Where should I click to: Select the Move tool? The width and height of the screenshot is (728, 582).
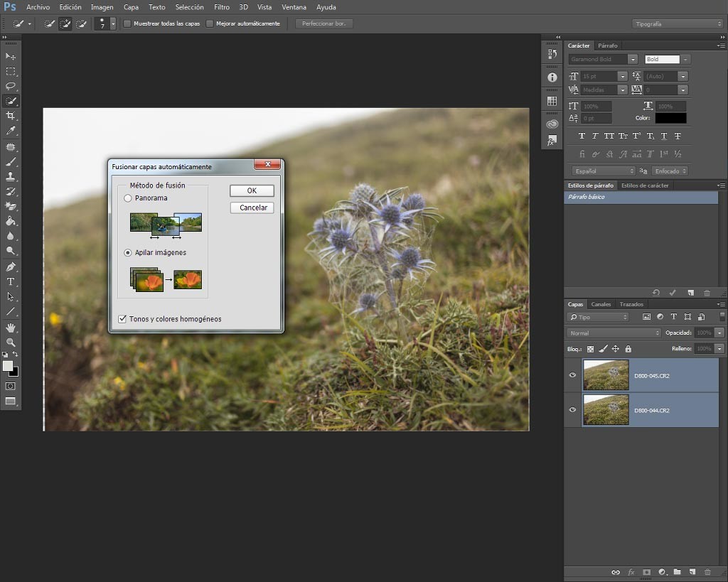[x=11, y=56]
